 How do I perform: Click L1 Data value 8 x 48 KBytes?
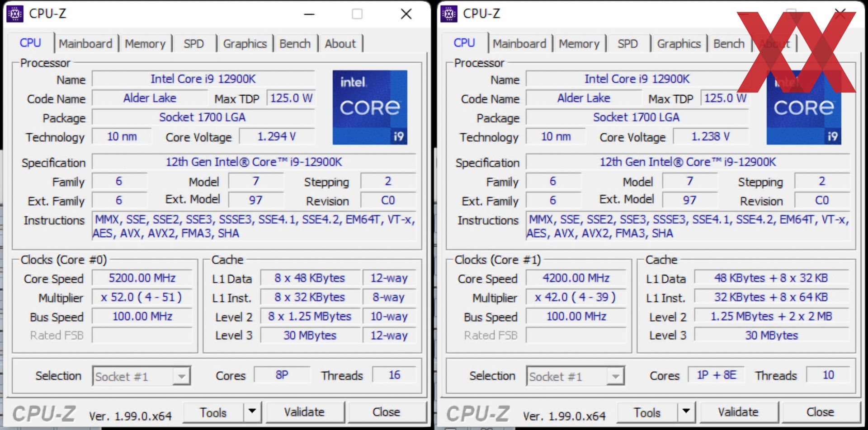310,278
